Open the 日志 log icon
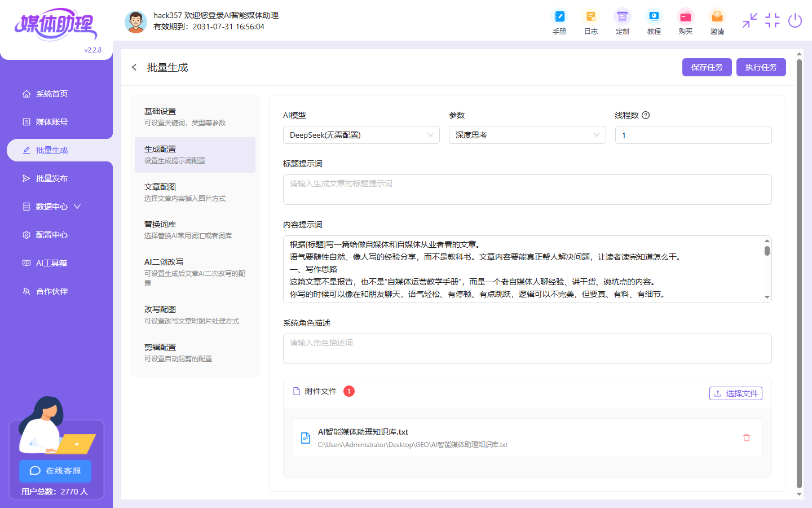 (x=591, y=21)
